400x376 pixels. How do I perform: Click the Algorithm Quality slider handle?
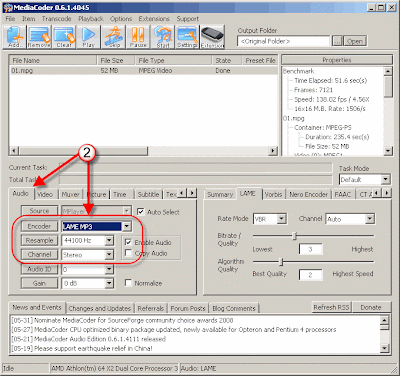pos(281,262)
